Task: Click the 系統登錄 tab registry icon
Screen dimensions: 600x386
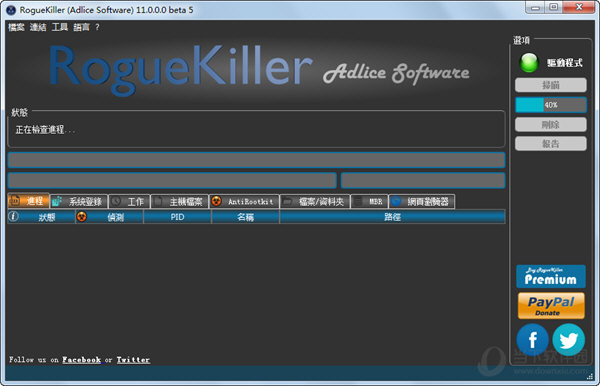Action: [x=57, y=201]
